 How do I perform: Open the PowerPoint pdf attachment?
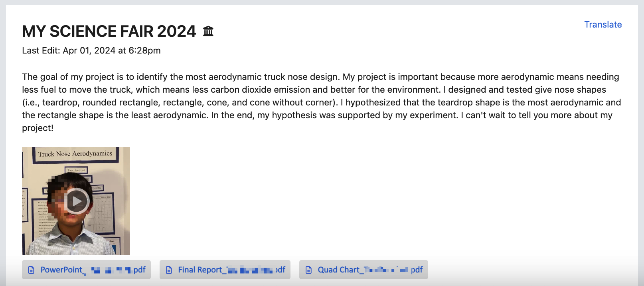coord(86,270)
